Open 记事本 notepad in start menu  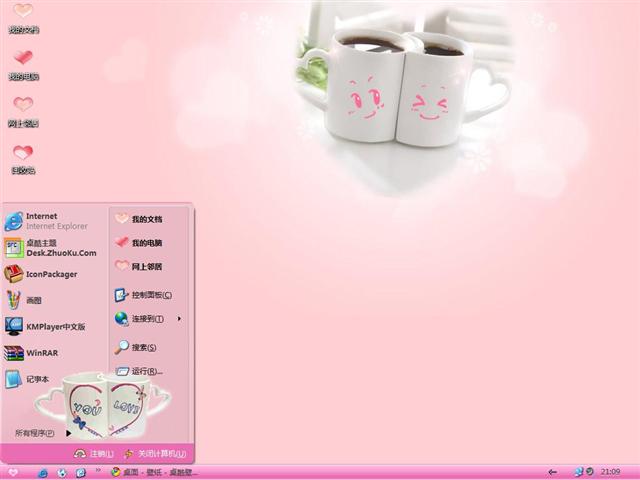click(x=27, y=379)
